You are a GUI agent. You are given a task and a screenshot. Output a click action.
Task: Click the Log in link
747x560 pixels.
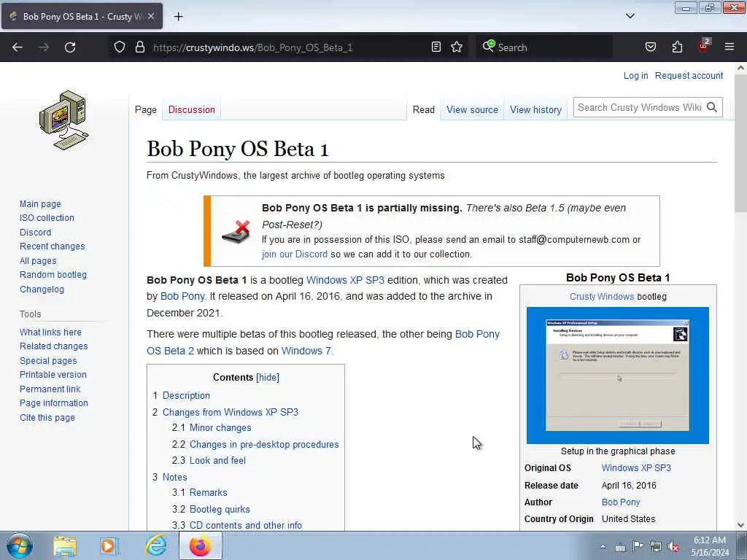tap(635, 76)
